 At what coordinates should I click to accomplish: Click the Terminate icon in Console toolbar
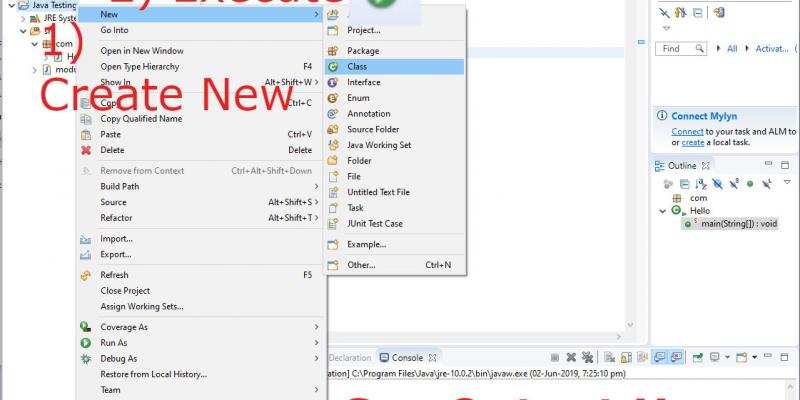(x=555, y=358)
